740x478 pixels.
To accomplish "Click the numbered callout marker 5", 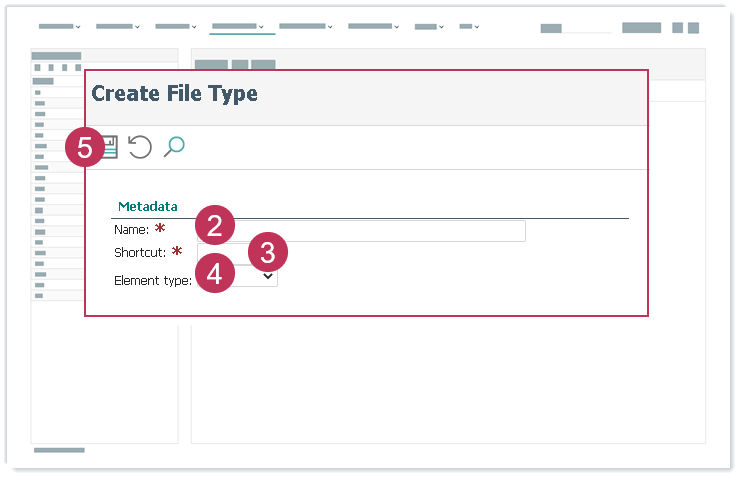I will point(85,147).
